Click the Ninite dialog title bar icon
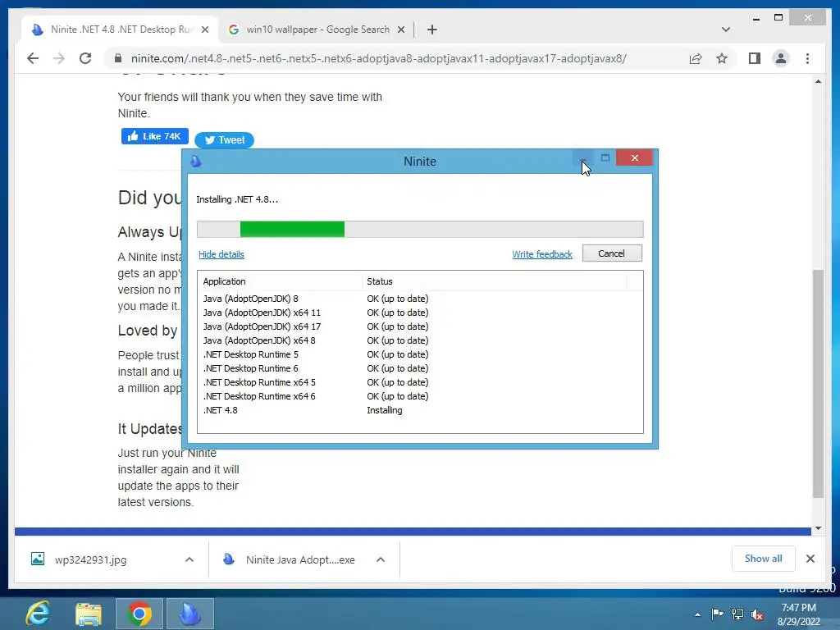This screenshot has width=840, height=630. (196, 161)
